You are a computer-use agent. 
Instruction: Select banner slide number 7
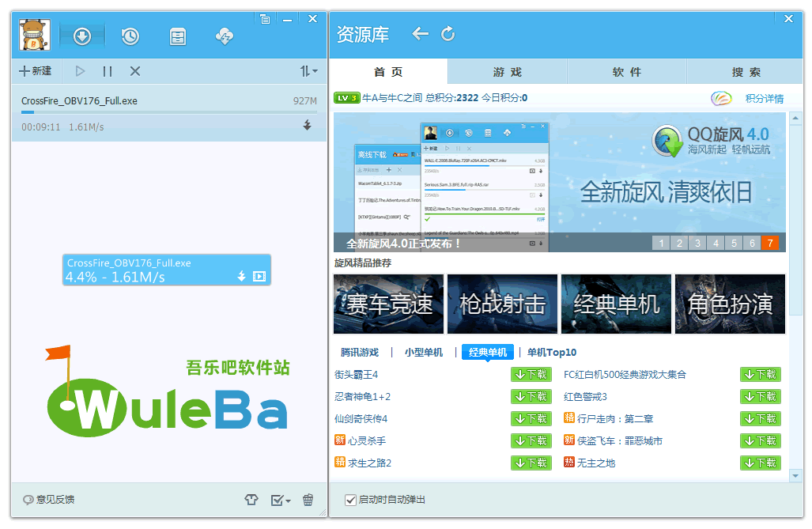click(770, 243)
